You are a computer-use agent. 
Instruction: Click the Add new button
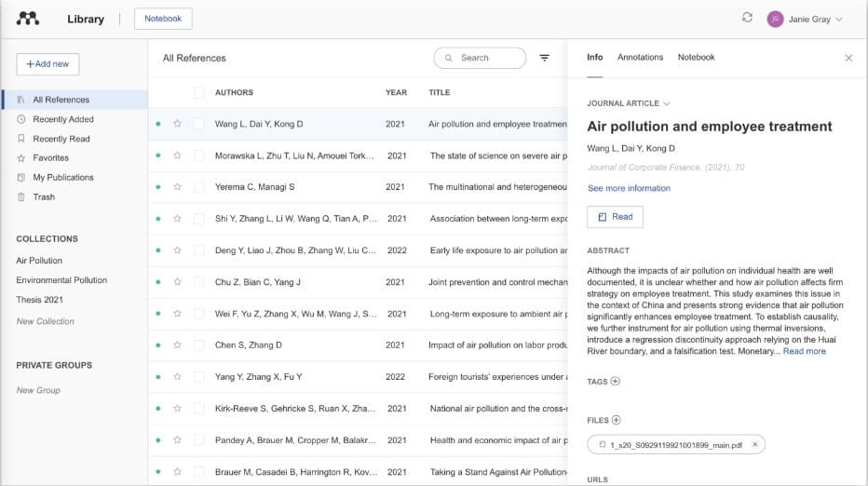click(47, 64)
